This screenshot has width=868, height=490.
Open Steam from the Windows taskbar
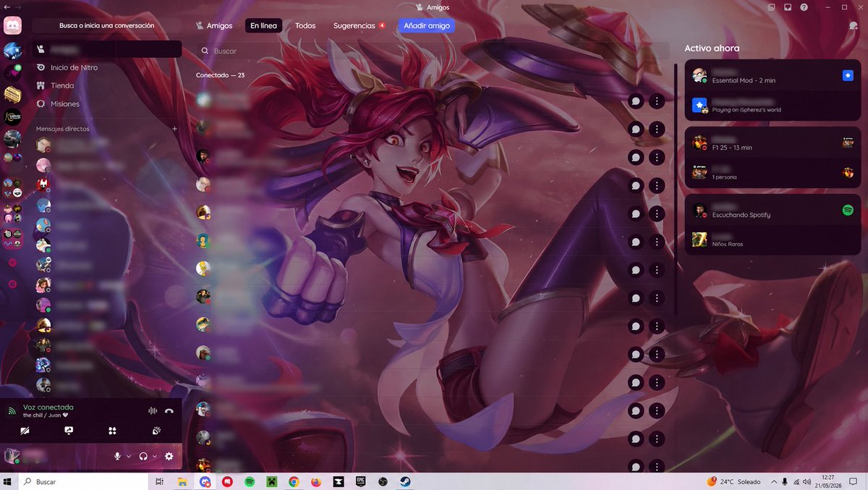tap(405, 481)
